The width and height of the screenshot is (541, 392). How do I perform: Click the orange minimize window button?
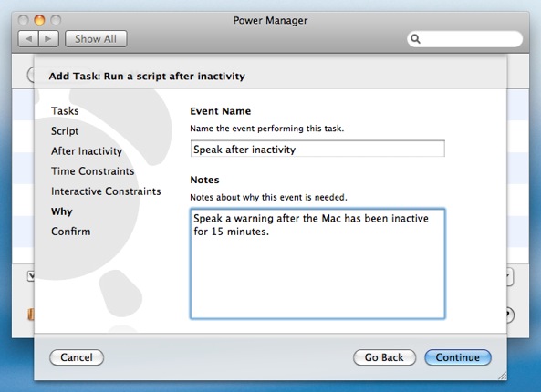pyautogui.click(x=39, y=20)
